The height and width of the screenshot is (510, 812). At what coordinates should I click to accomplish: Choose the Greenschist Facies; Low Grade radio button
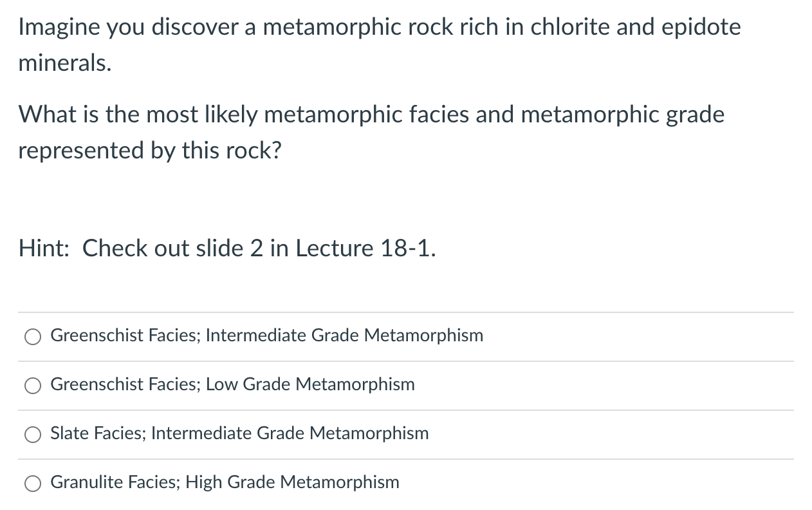[33, 386]
